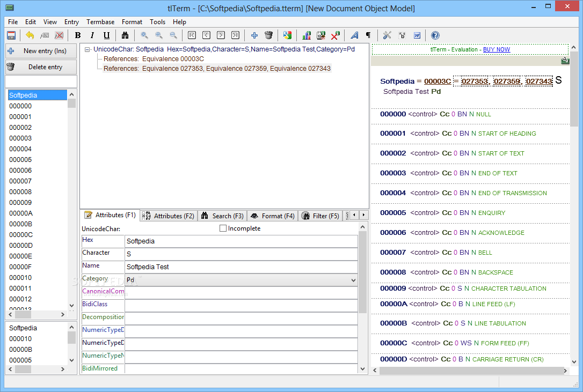Click the Name field containing Softpedia Test
Image resolution: width=583 pixels, height=392 pixels.
coord(241,267)
